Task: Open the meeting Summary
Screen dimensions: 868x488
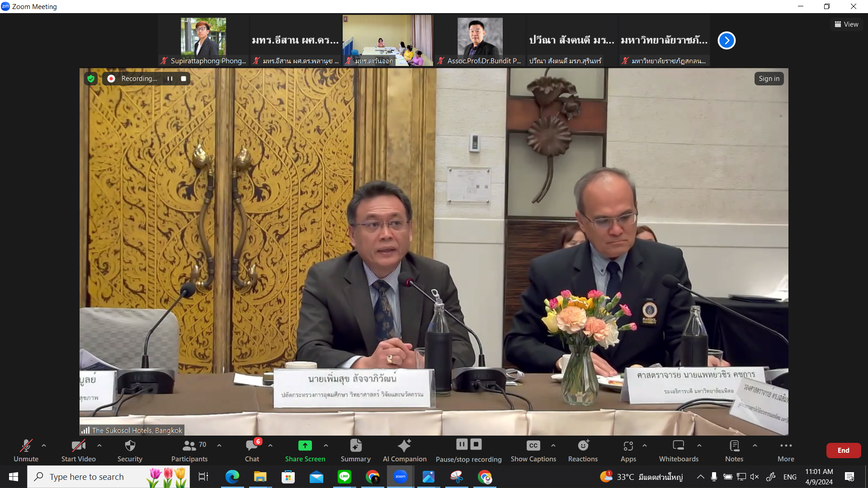Action: pos(356,450)
